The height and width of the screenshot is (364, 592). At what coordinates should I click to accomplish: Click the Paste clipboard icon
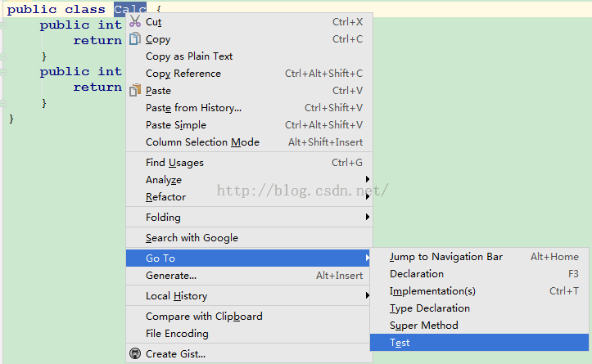click(x=135, y=91)
